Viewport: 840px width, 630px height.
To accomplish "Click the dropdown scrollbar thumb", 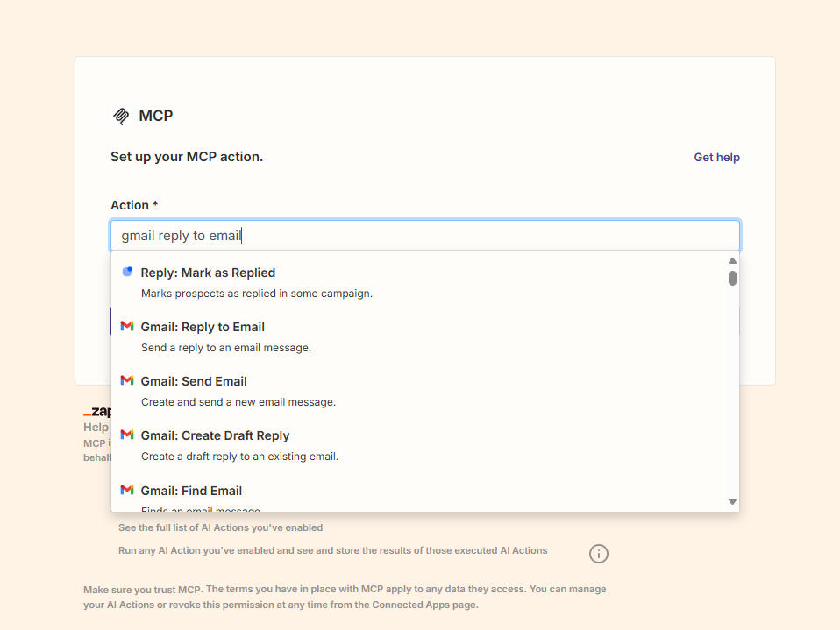I will pyautogui.click(x=732, y=279).
